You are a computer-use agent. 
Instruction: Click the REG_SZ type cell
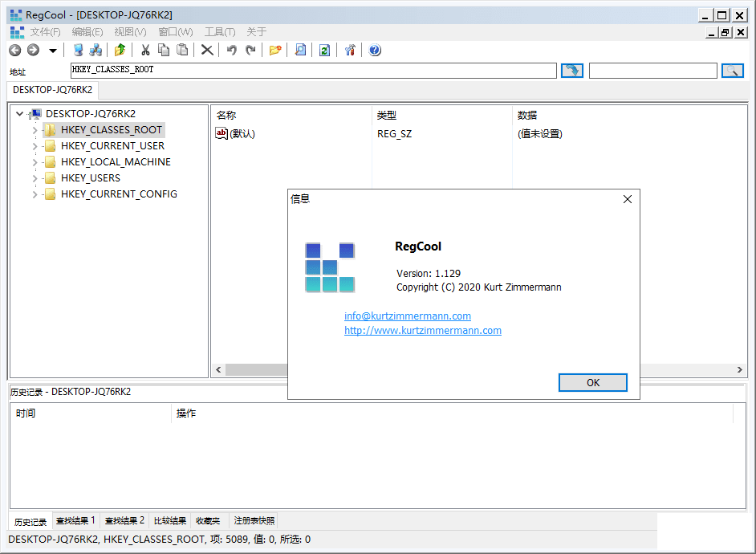[394, 133]
